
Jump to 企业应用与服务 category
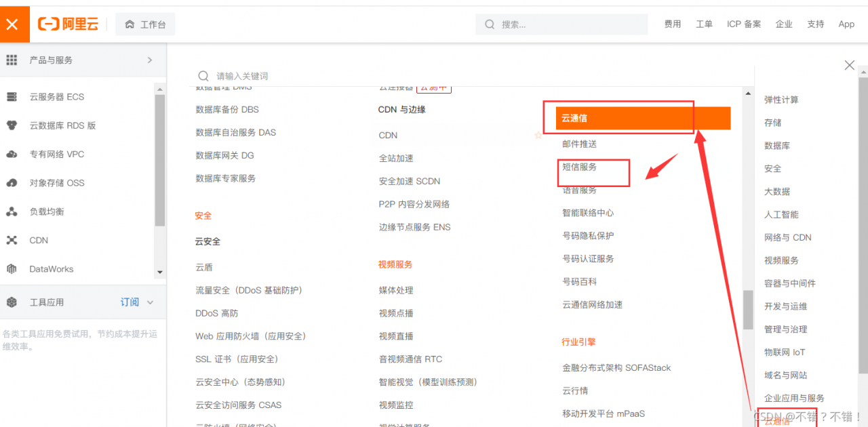pos(794,399)
